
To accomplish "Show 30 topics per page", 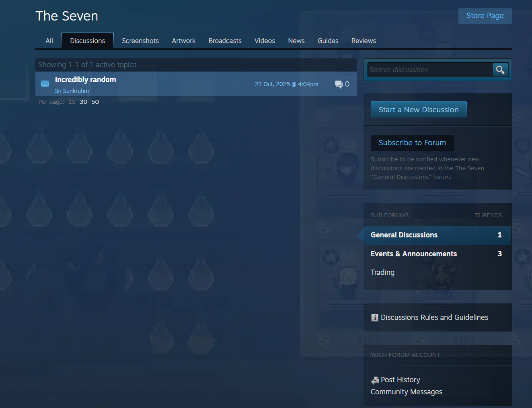I will coord(83,102).
